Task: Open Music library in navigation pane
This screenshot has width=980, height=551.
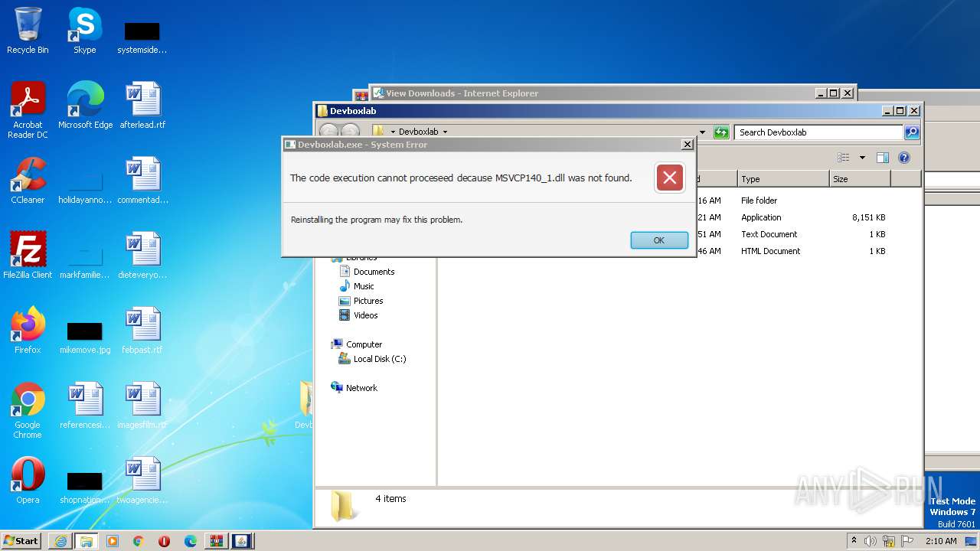Action: (356, 286)
